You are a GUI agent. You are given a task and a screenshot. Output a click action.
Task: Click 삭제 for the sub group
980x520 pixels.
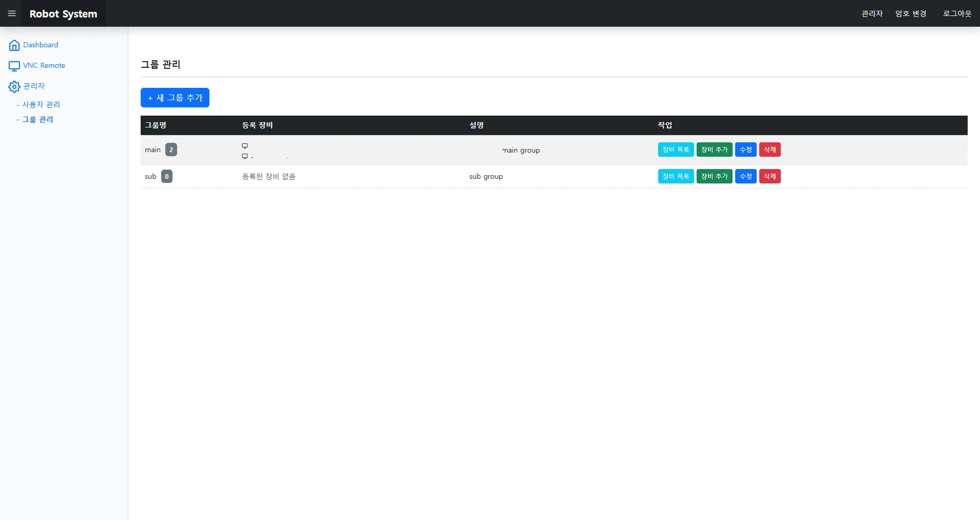(x=770, y=176)
